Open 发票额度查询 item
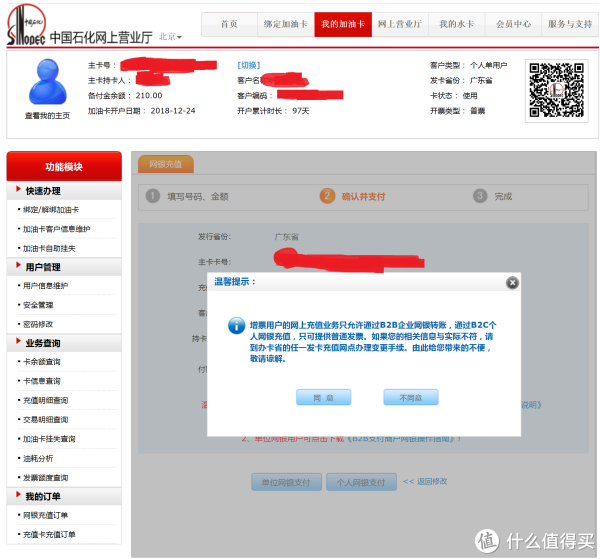Viewport: 600px width, 559px height. tap(46, 478)
